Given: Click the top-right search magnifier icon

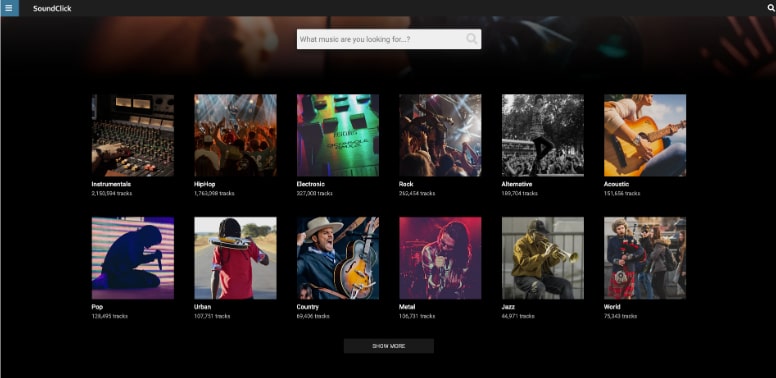Looking at the screenshot, I should [771, 8].
